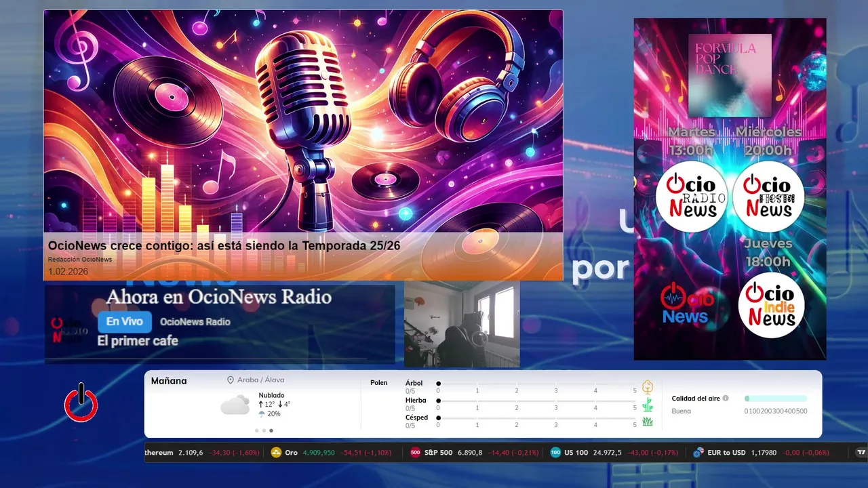Click the Ahora en OcioNews Radio heading
Screen dimensions: 868x488
(219, 297)
